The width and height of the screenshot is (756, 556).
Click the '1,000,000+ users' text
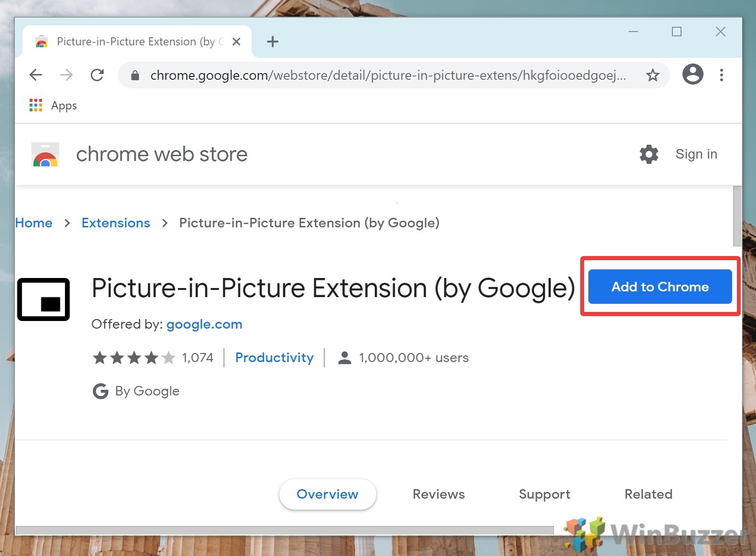click(x=414, y=358)
